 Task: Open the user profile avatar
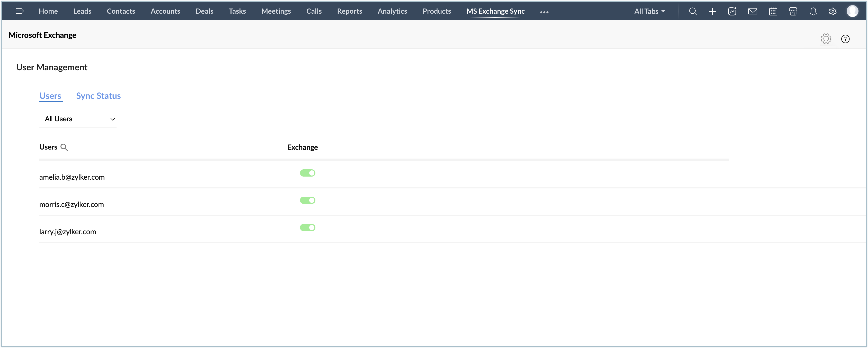[852, 11]
